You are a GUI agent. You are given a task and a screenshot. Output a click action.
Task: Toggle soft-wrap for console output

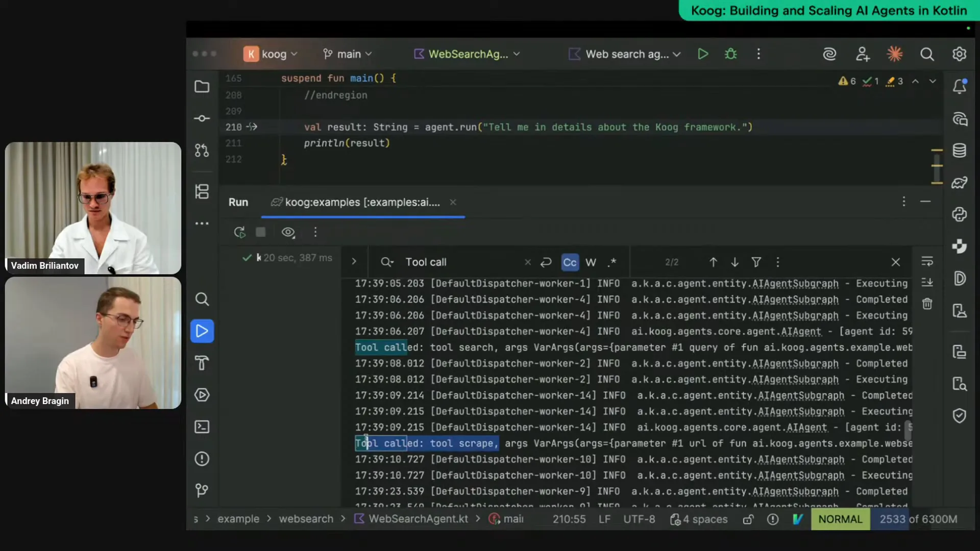coord(927,262)
